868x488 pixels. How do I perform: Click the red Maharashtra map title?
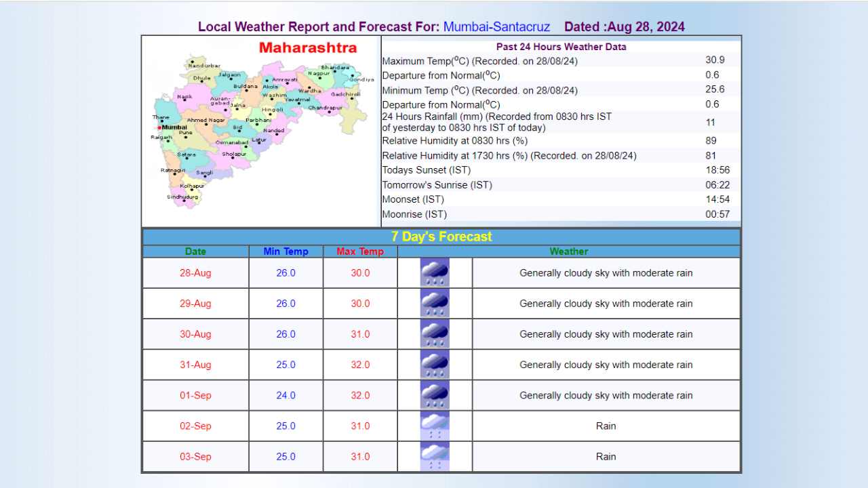tap(308, 48)
